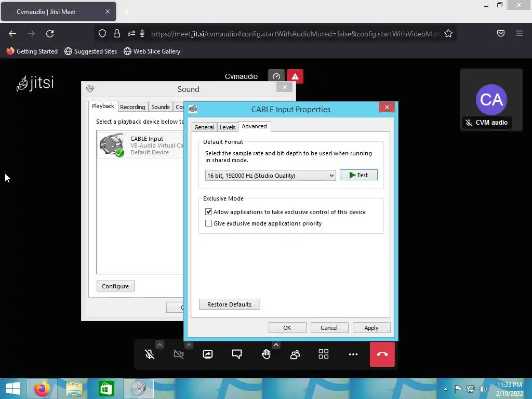Open the Jitsi chat panel
This screenshot has height=399, width=532.
coord(237,354)
